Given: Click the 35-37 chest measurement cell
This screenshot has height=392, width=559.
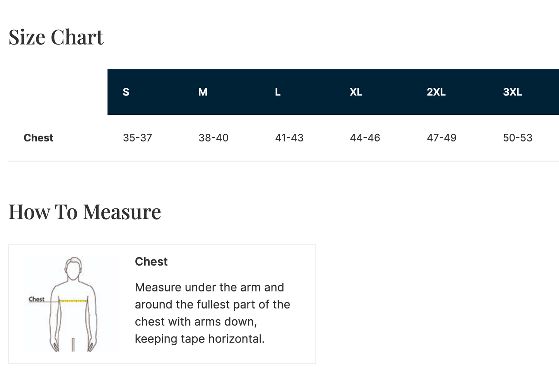Looking at the screenshot, I should (x=137, y=138).
